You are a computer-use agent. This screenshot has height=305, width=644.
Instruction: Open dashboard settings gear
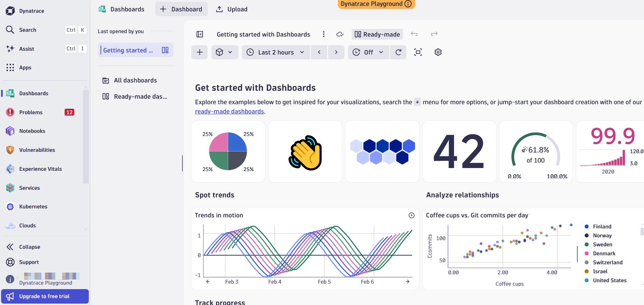coord(438,52)
